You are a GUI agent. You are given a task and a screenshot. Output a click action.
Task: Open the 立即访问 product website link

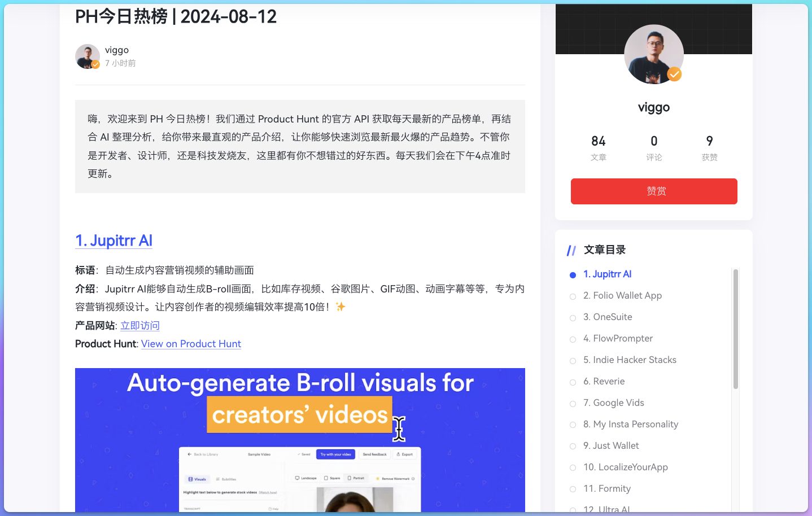coord(140,326)
